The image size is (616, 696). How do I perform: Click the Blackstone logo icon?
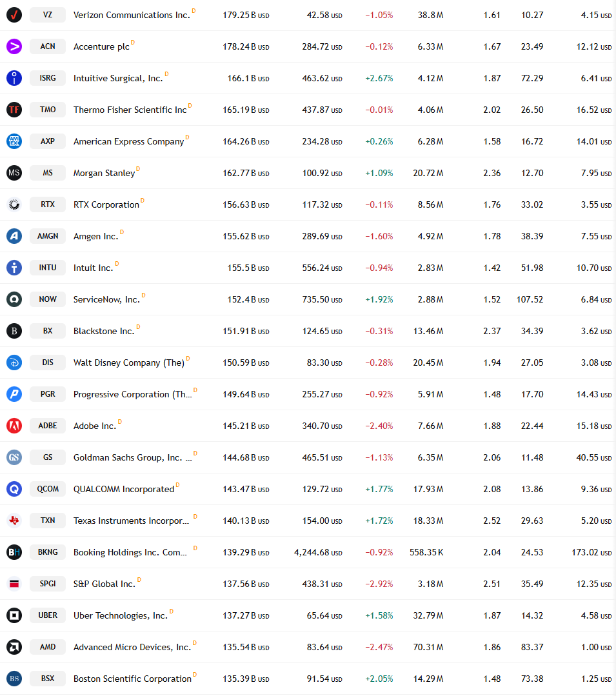14,331
